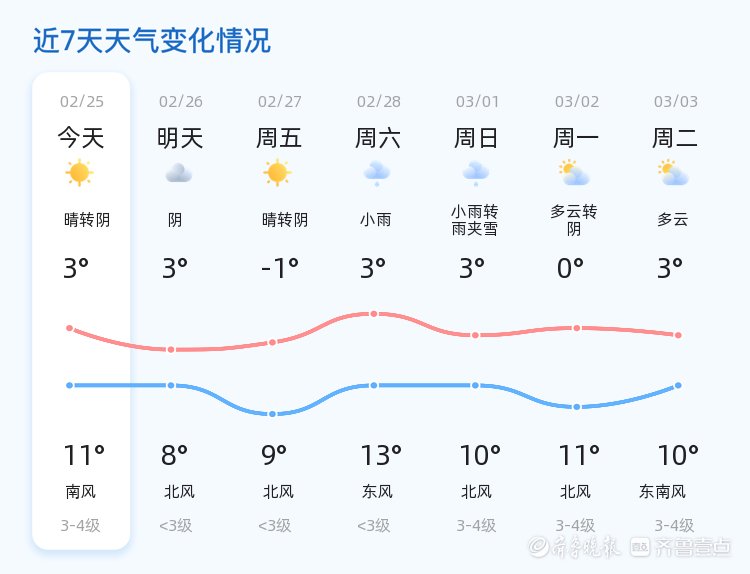Click the red curve point for 今天
The image size is (750, 574).
[x=69, y=328]
